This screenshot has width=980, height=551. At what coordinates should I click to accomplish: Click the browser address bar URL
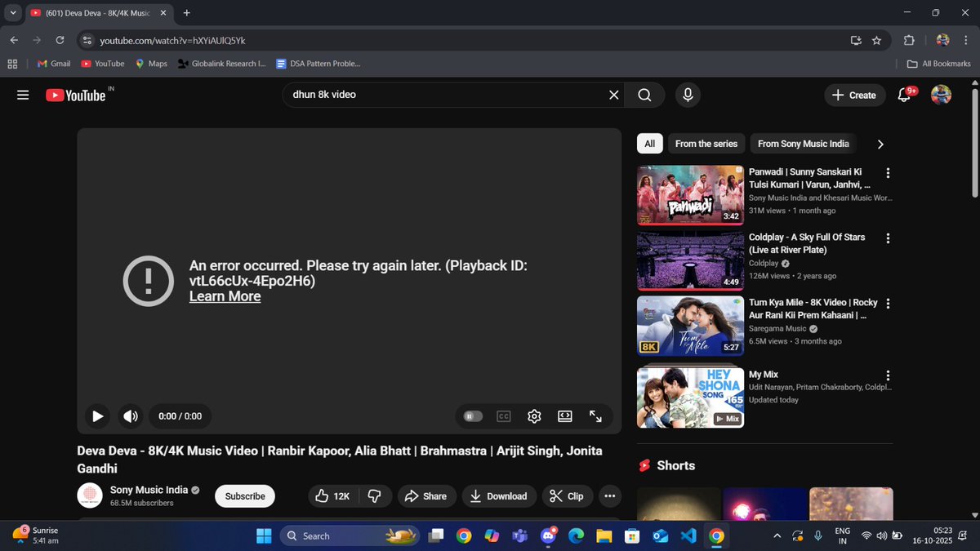(172, 40)
